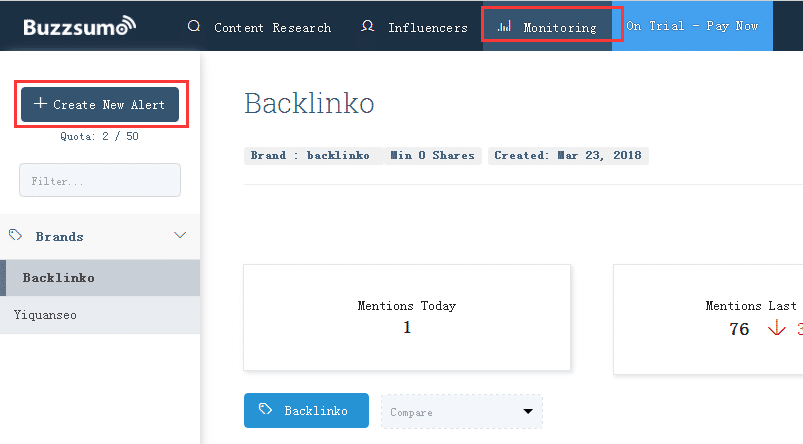Click the plus icon on Create New Alert

tap(40, 103)
